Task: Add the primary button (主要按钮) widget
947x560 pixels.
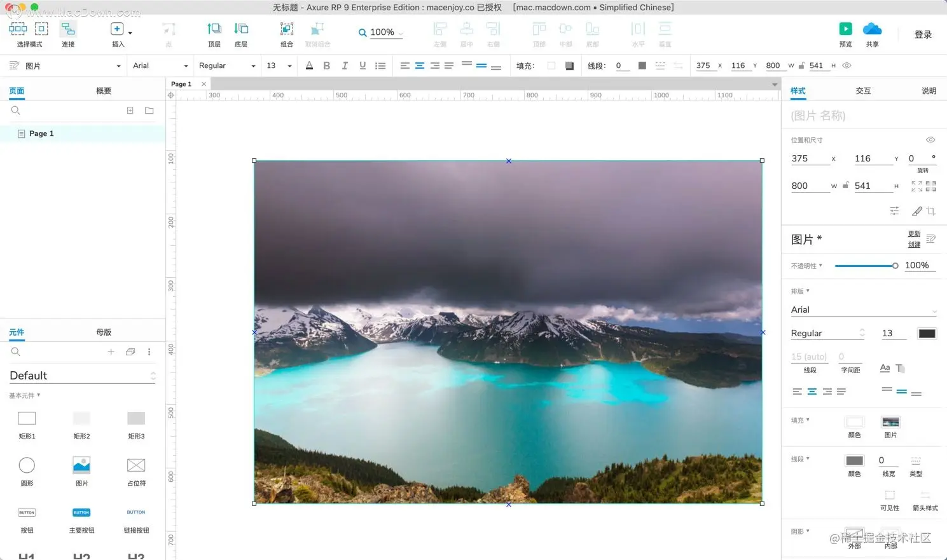Action: [81, 519]
